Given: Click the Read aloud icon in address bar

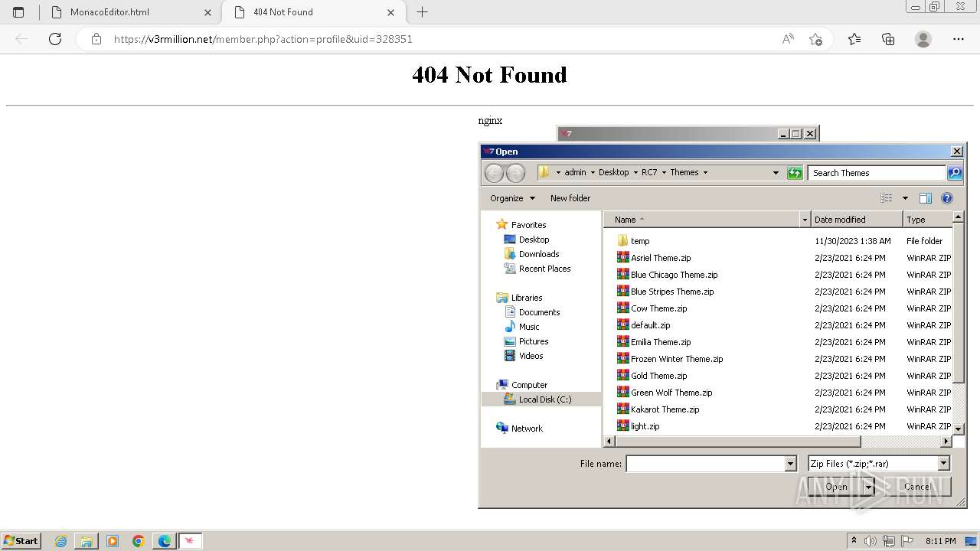Looking at the screenshot, I should click(x=788, y=39).
